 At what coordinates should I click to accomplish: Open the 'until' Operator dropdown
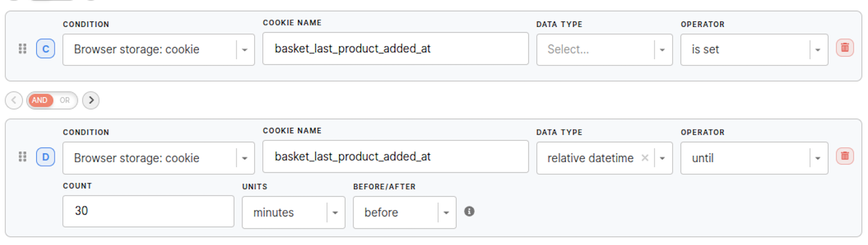coord(753,158)
